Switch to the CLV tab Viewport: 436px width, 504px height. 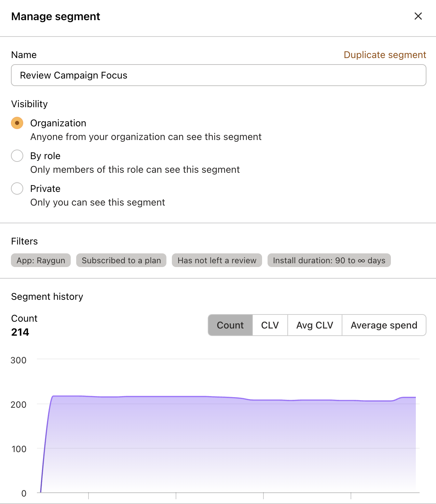[x=270, y=325]
